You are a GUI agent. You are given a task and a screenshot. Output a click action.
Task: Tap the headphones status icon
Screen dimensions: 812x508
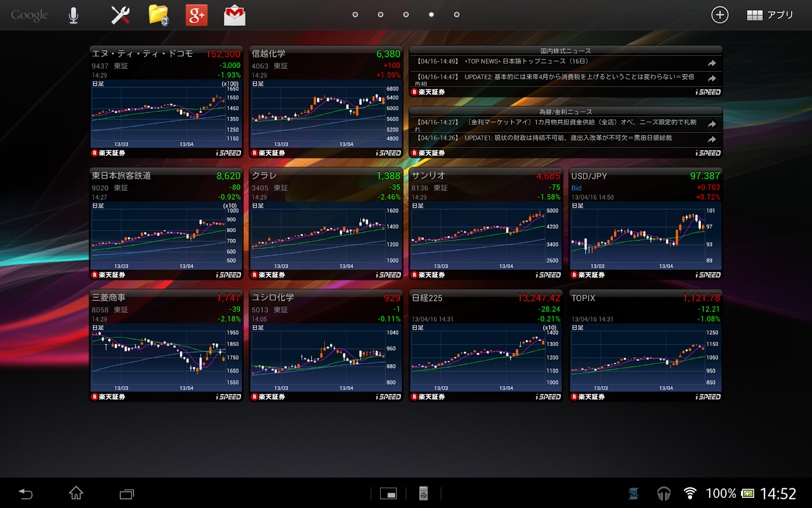coord(664,493)
